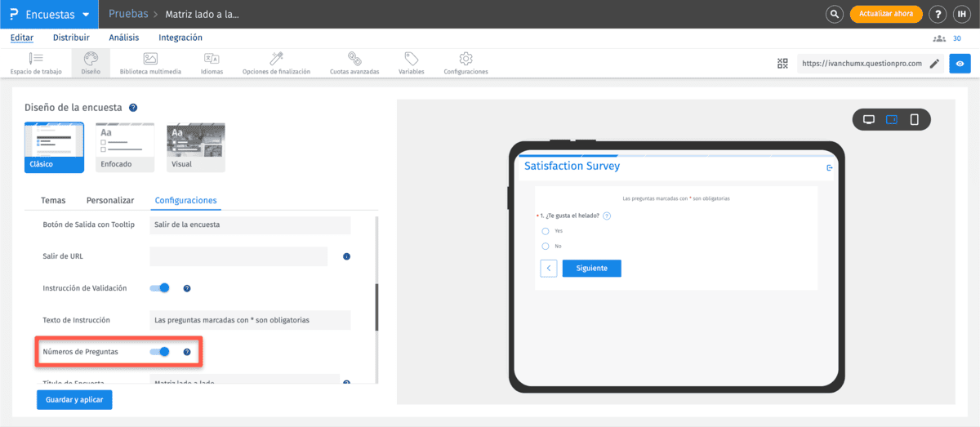Image resolution: width=980 pixels, height=427 pixels.
Task: Switch to the Temas tab
Action: point(53,200)
